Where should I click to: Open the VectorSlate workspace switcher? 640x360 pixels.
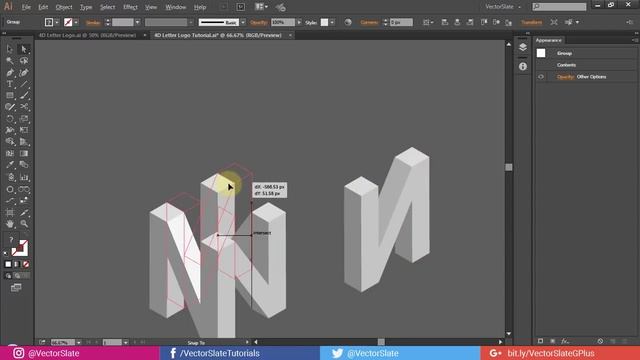(503, 7)
